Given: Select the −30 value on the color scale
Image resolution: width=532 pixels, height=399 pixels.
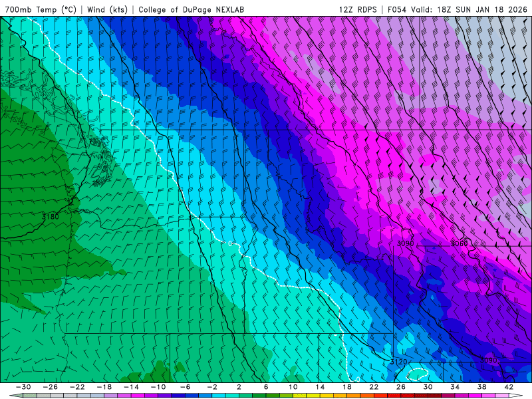Looking at the screenshot, I should coord(23,387).
